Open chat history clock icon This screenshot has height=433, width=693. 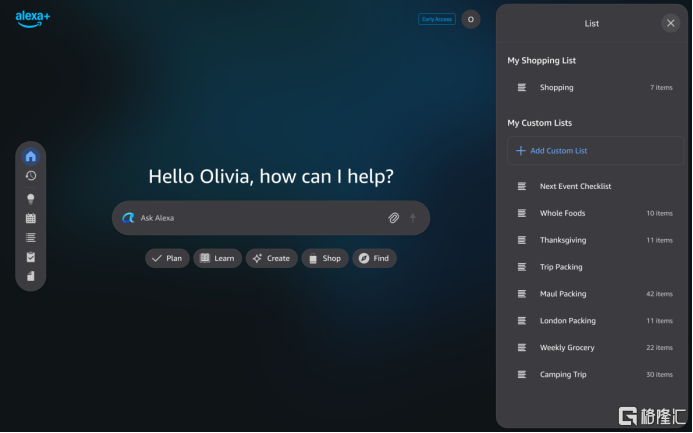[x=31, y=176]
